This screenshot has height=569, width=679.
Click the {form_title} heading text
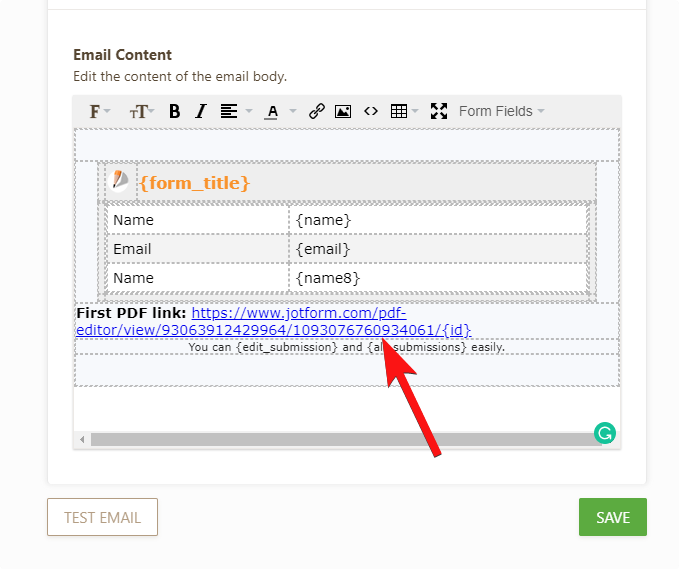(194, 183)
